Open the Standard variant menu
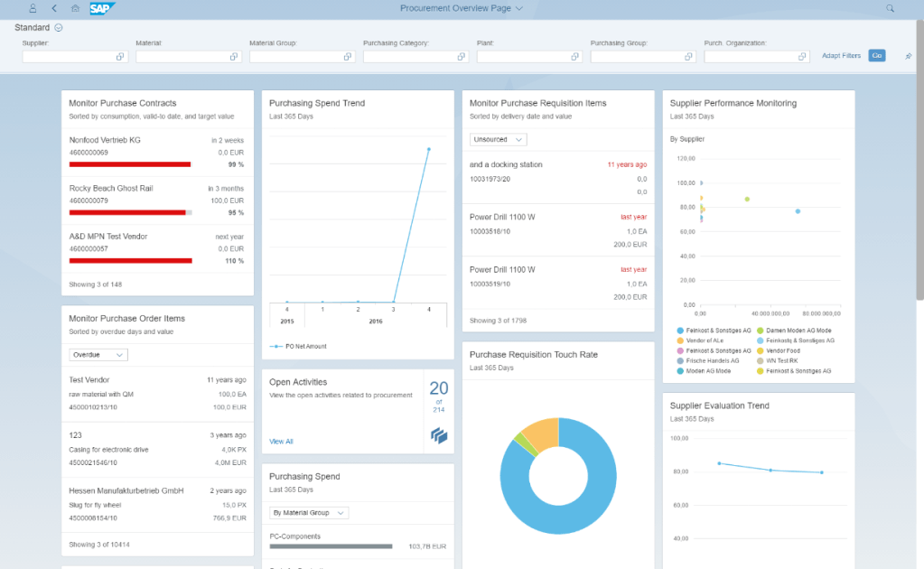The image size is (924, 569). (x=58, y=28)
